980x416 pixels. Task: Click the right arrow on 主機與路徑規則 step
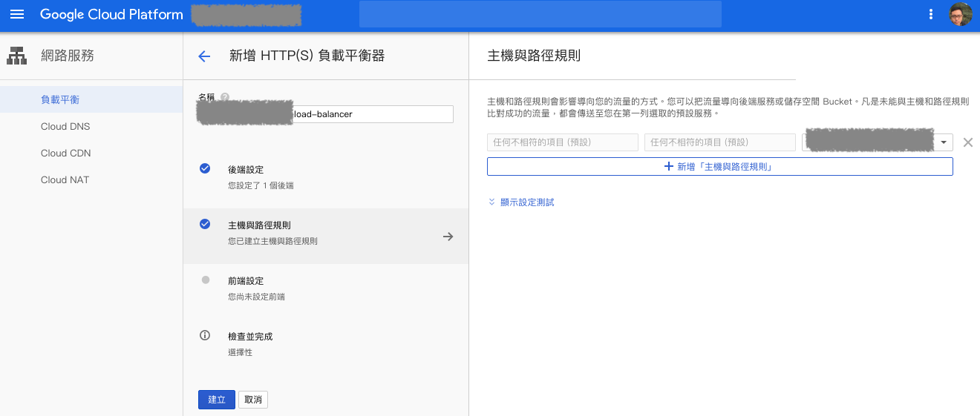coord(448,237)
